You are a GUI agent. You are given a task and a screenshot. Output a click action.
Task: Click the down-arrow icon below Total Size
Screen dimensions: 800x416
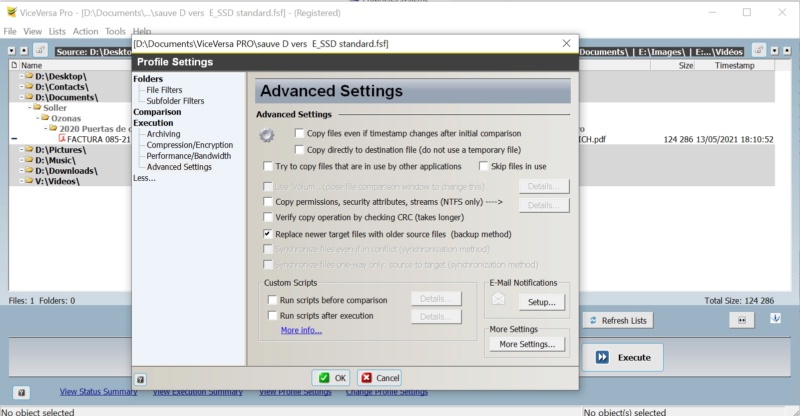coord(776,319)
